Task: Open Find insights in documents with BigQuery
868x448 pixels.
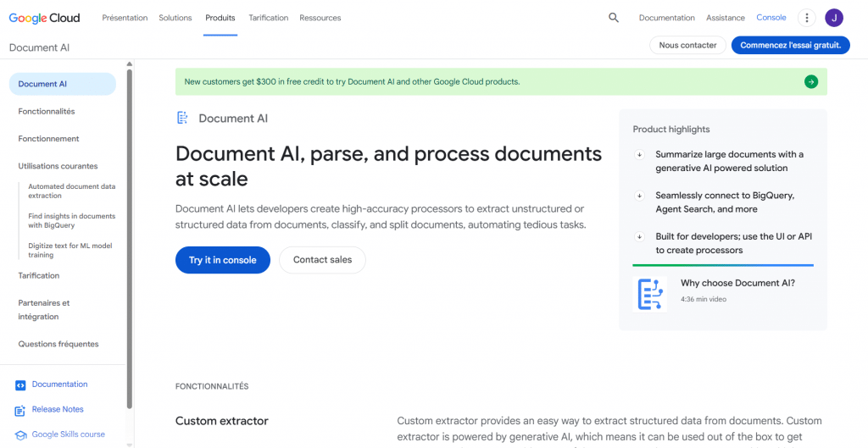Action: pyautogui.click(x=72, y=221)
